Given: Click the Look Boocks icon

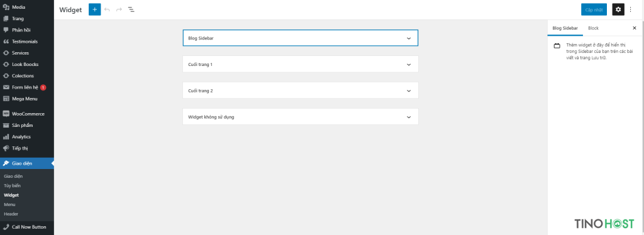Looking at the screenshot, I should click(6, 64).
